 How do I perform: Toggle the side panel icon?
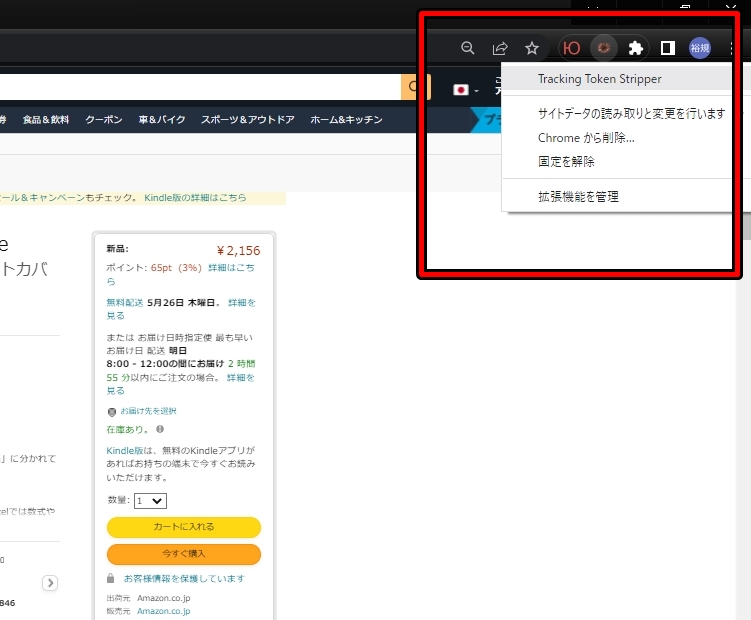[x=668, y=48]
